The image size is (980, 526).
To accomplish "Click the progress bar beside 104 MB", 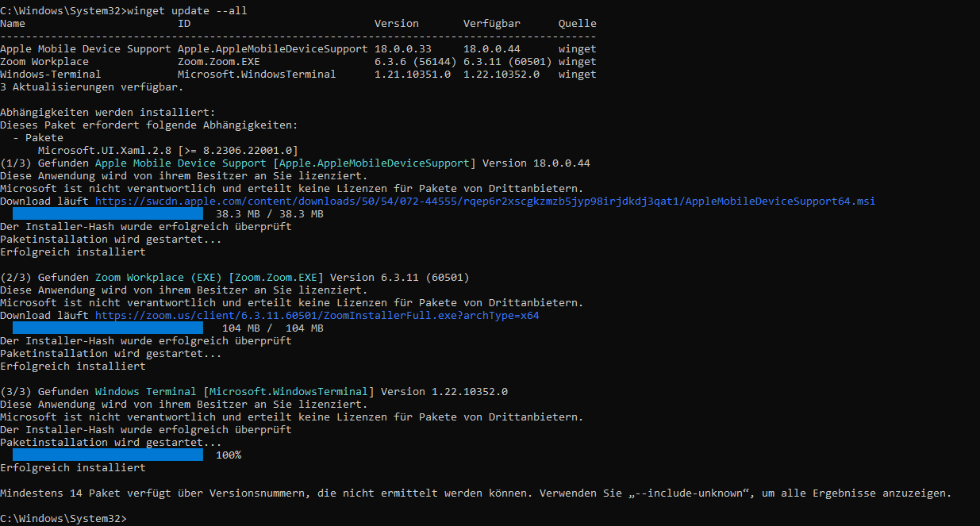I will coord(108,328).
